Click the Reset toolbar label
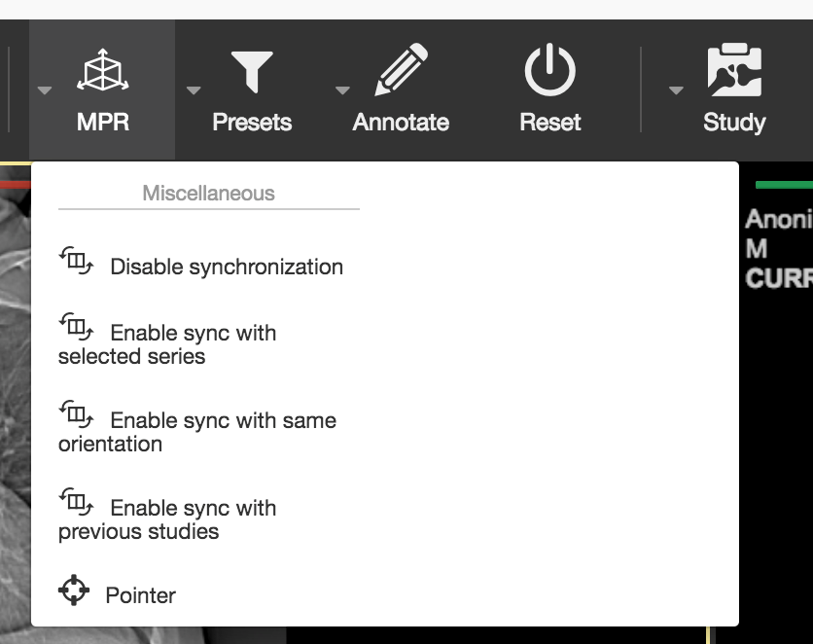Image resolution: width=813 pixels, height=644 pixels. tap(550, 123)
